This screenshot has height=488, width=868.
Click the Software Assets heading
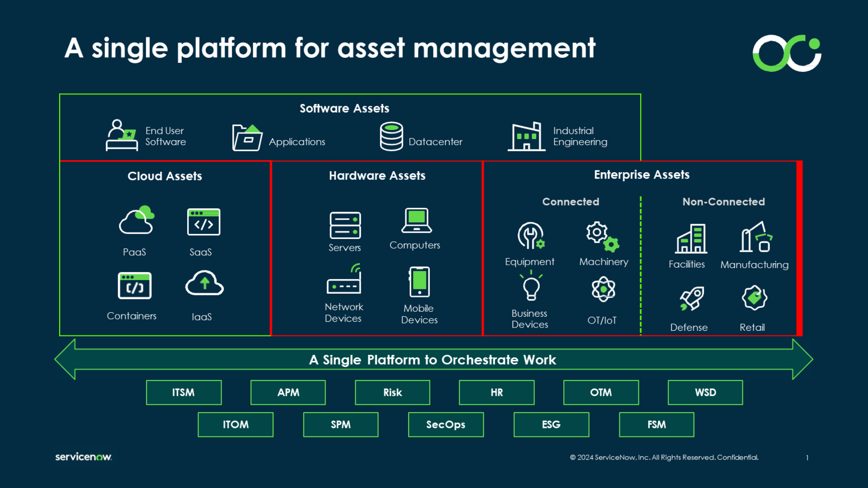tap(344, 108)
